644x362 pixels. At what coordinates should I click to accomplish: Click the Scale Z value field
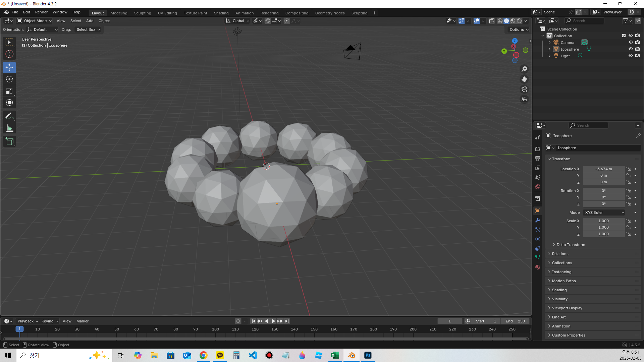point(603,234)
